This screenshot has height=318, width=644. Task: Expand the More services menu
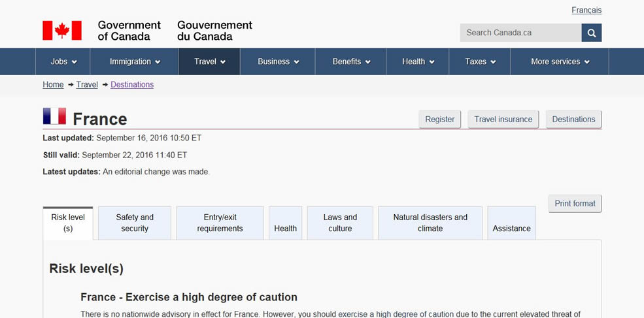coord(560,61)
